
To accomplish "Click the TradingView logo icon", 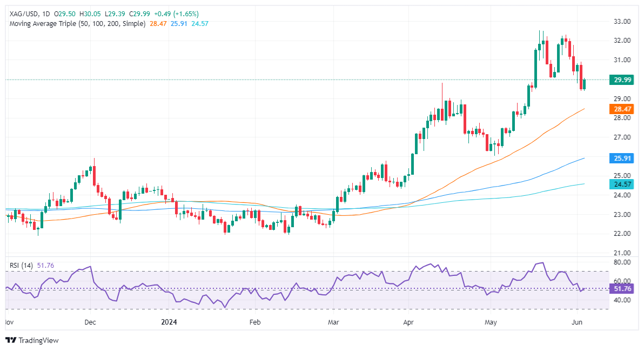I will (x=11, y=340).
